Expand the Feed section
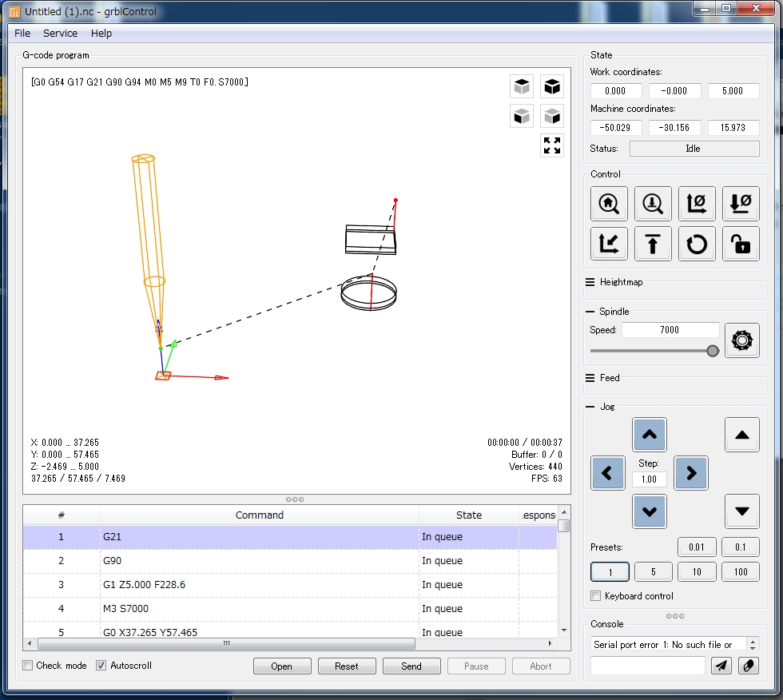 coord(590,378)
